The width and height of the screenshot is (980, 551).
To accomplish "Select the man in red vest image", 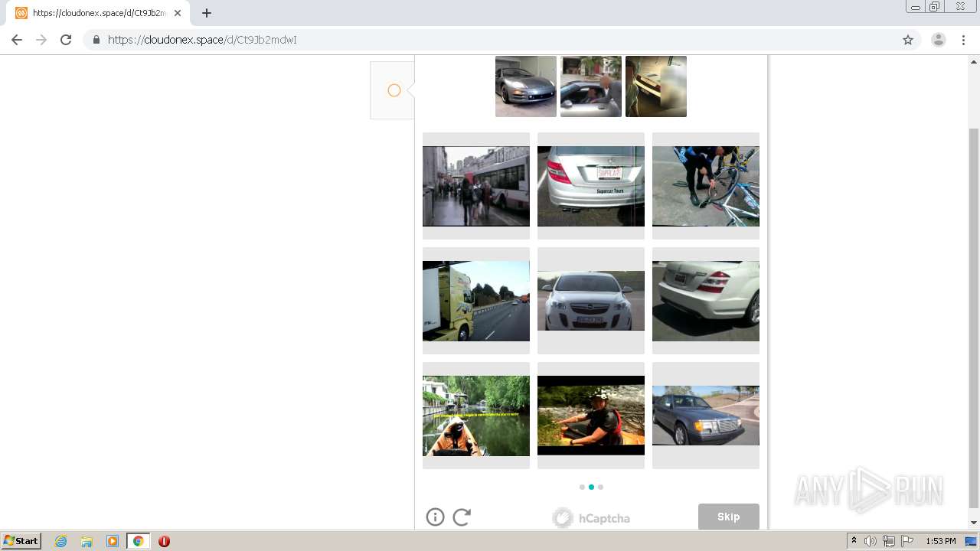I will [591, 416].
